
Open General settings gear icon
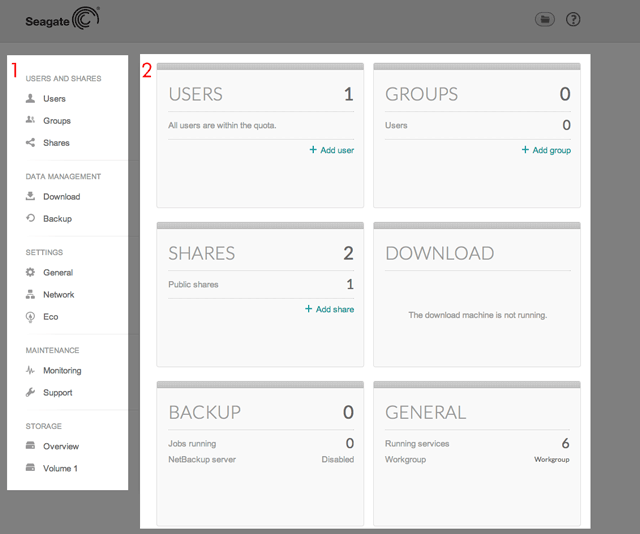pyautogui.click(x=31, y=273)
